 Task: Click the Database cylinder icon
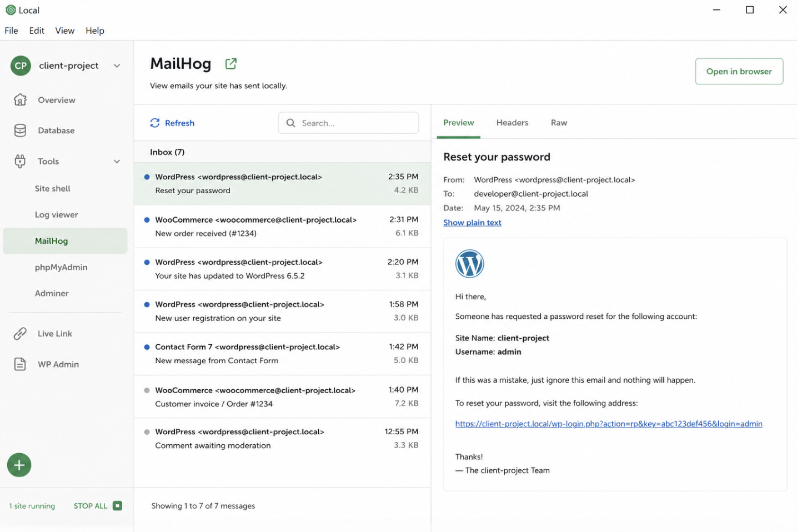(20, 131)
